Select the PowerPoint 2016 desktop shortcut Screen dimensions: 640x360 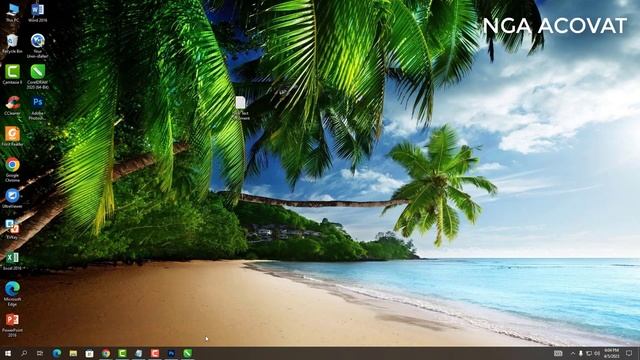(12, 324)
